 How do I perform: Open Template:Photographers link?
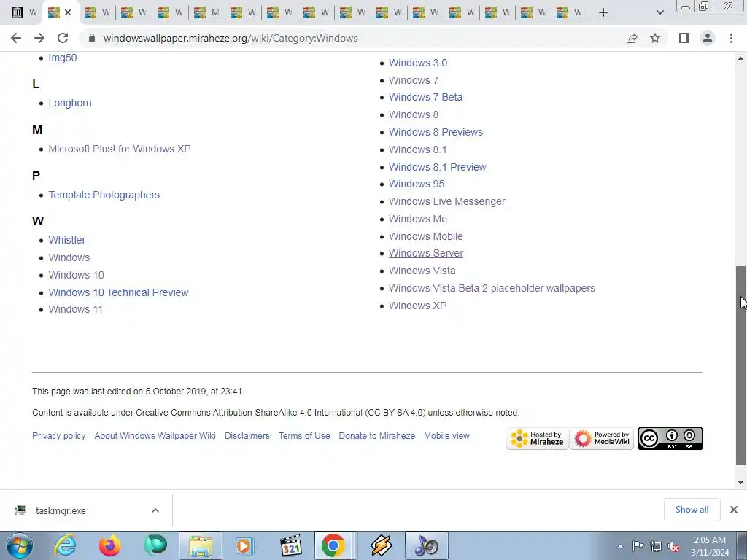104,195
